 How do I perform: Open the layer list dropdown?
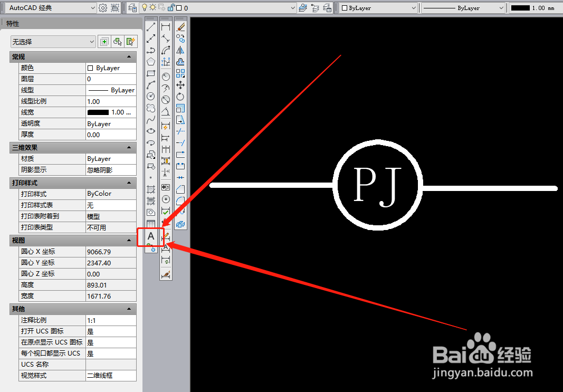(x=218, y=7)
